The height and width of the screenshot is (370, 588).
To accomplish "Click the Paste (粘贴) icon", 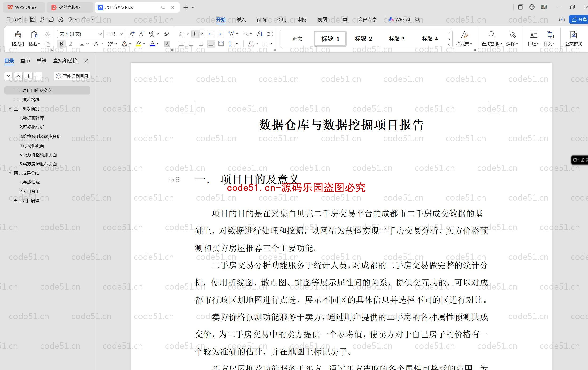I will point(34,35).
